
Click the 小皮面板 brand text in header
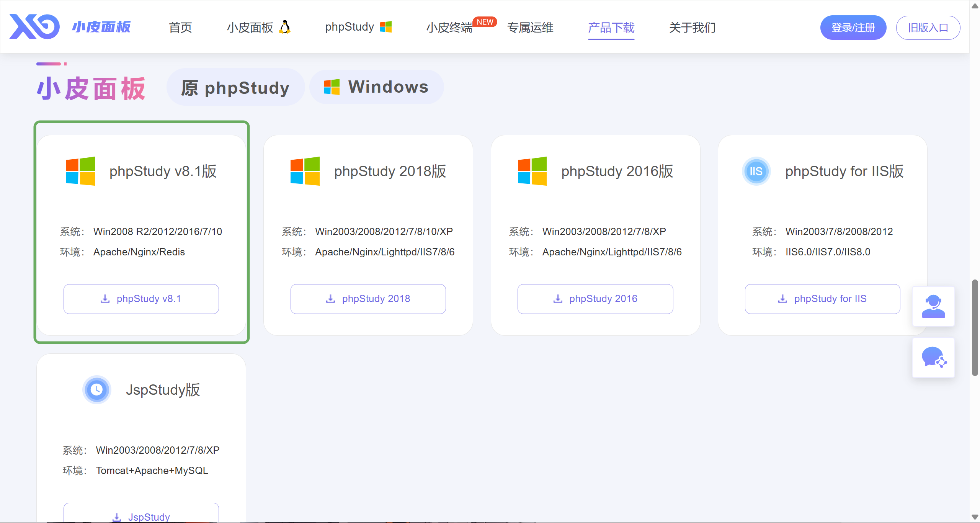point(101,27)
